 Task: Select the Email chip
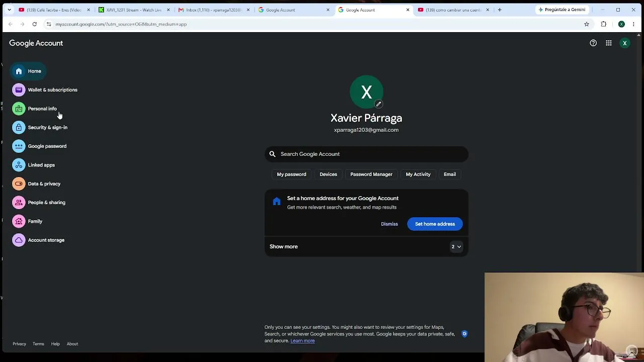tap(450, 174)
